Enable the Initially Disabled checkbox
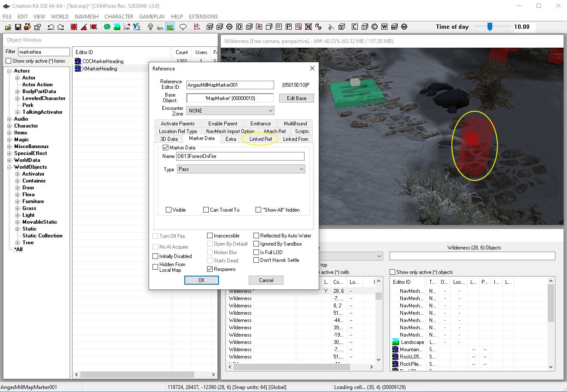567x392 pixels. [x=155, y=256]
